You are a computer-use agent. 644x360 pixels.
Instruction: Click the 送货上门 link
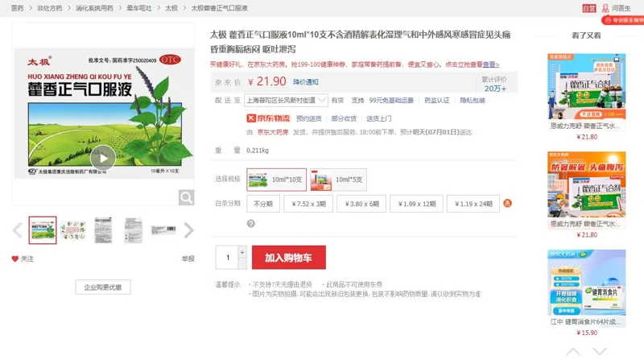pos(378,118)
